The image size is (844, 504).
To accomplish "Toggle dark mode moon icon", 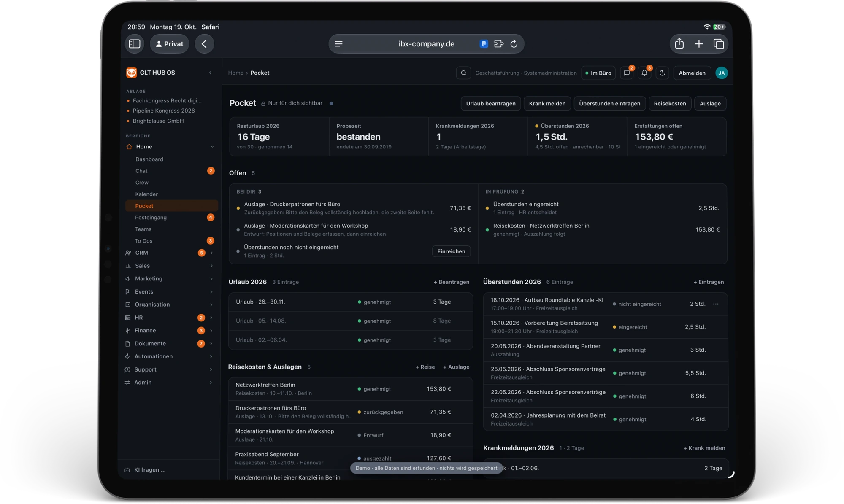I will tap(662, 73).
